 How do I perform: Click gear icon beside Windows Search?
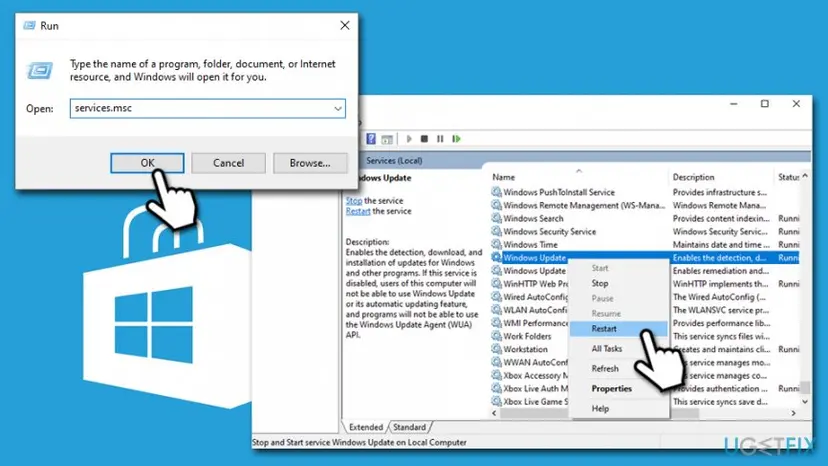pyautogui.click(x=496, y=218)
